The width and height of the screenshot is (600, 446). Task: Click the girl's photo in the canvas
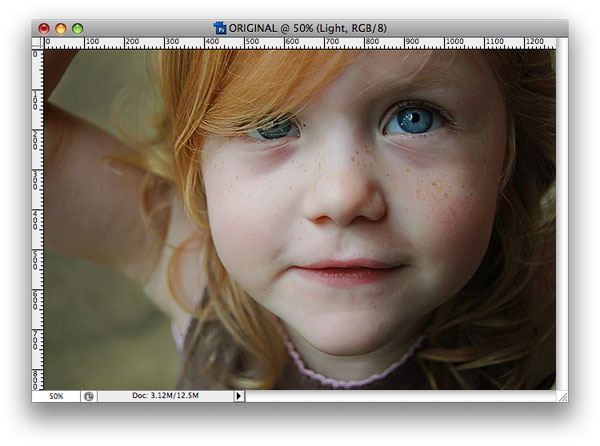pyautogui.click(x=300, y=220)
